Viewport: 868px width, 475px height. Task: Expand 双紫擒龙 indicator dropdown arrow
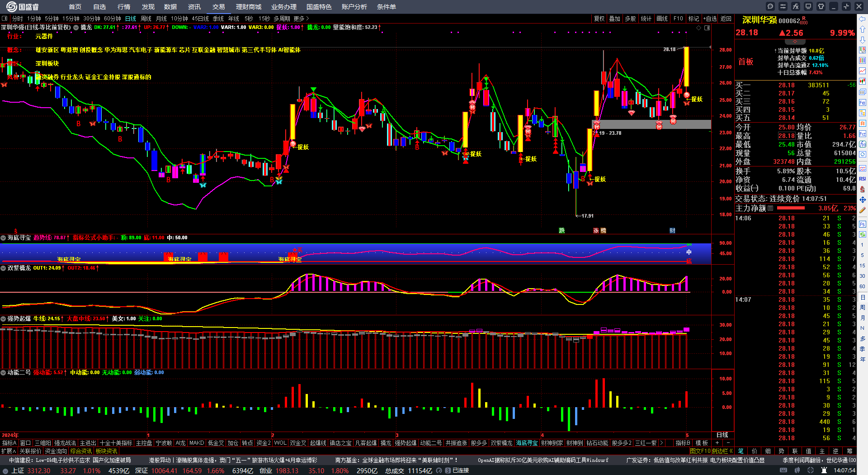pos(3,268)
